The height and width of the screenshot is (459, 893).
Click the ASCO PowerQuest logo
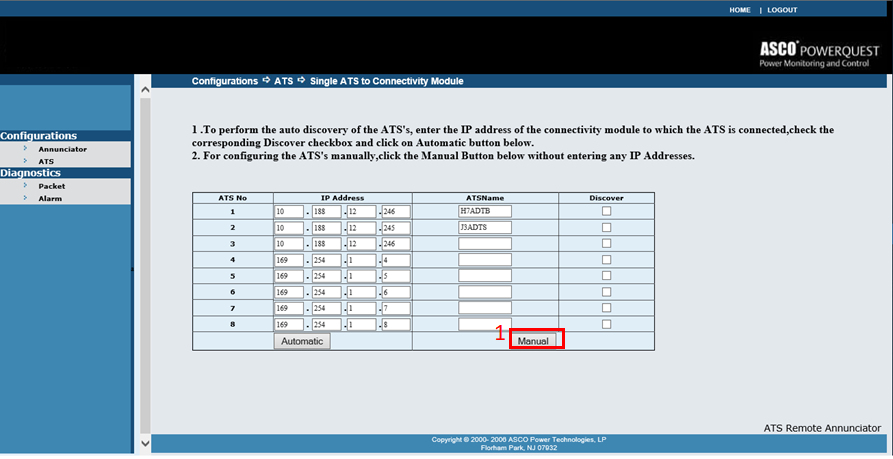(819, 54)
